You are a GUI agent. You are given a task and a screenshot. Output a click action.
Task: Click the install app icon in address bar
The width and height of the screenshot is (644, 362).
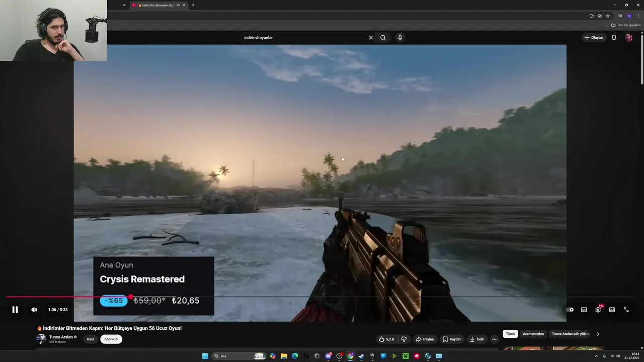point(592,16)
